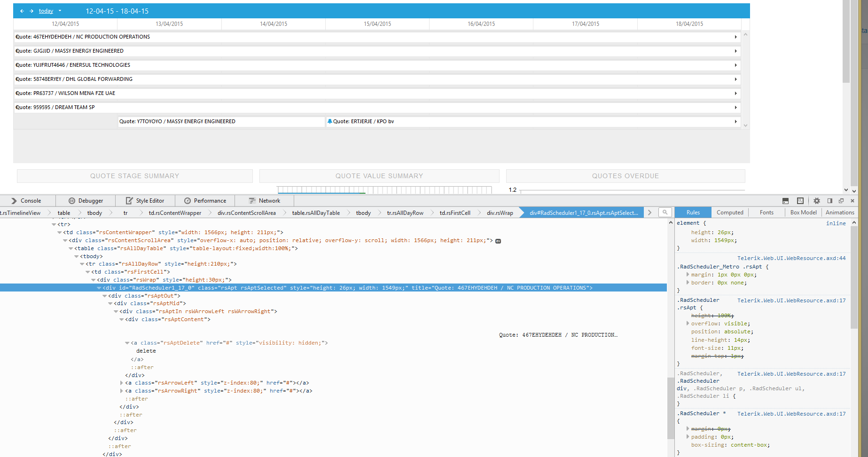Collapse the td rsFirstCell node
This screenshot has width=868, height=457.
(88, 272)
